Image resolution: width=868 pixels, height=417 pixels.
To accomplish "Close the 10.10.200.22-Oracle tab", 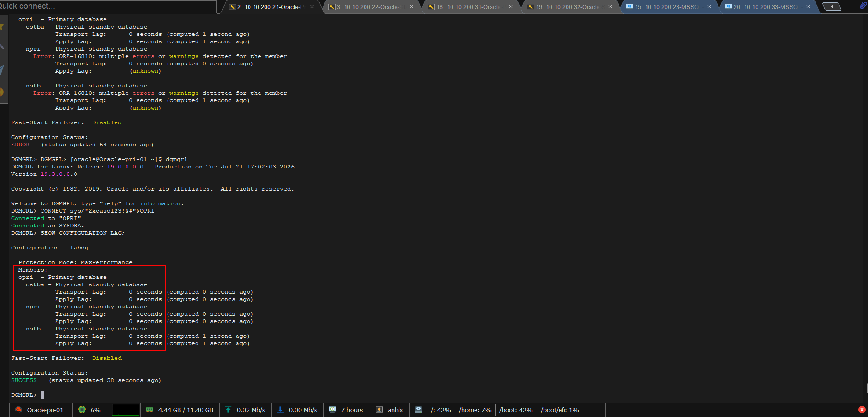I will coord(411,6).
